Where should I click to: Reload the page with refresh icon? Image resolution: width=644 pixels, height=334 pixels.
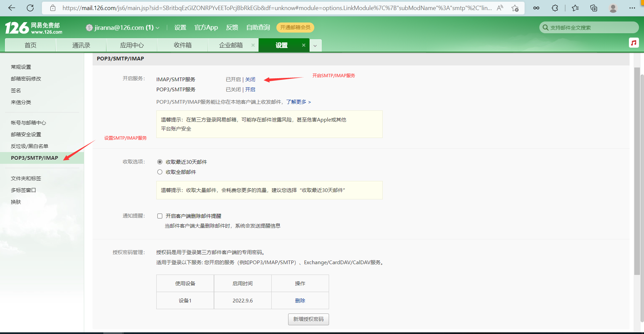(30, 8)
